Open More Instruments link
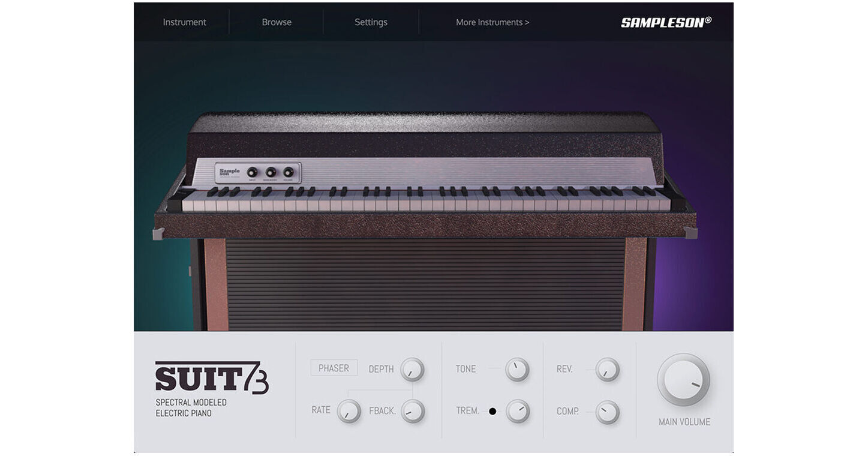The height and width of the screenshot is (456, 868). [492, 22]
